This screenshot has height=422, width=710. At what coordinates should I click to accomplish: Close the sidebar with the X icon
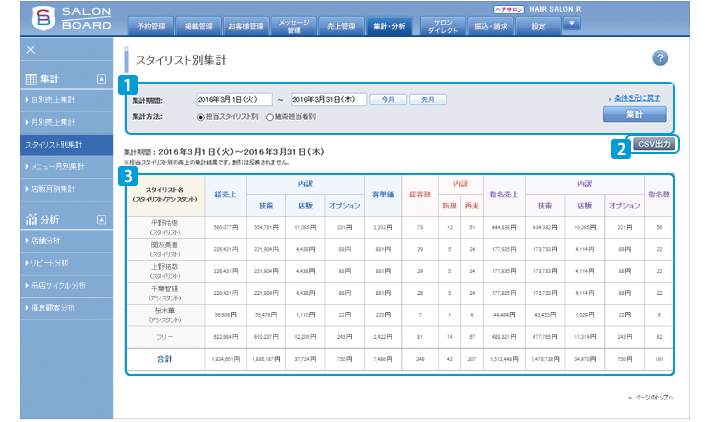point(31,49)
